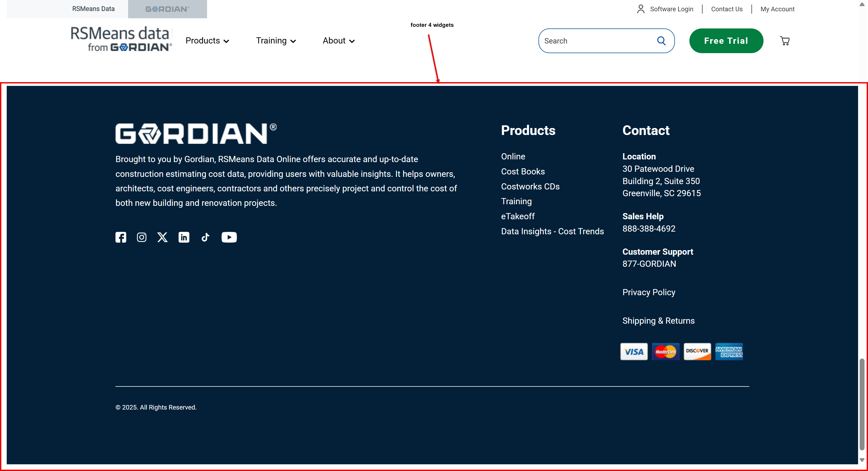Open the X (Twitter) social icon
Image resolution: width=868 pixels, height=471 pixels.
(x=162, y=237)
